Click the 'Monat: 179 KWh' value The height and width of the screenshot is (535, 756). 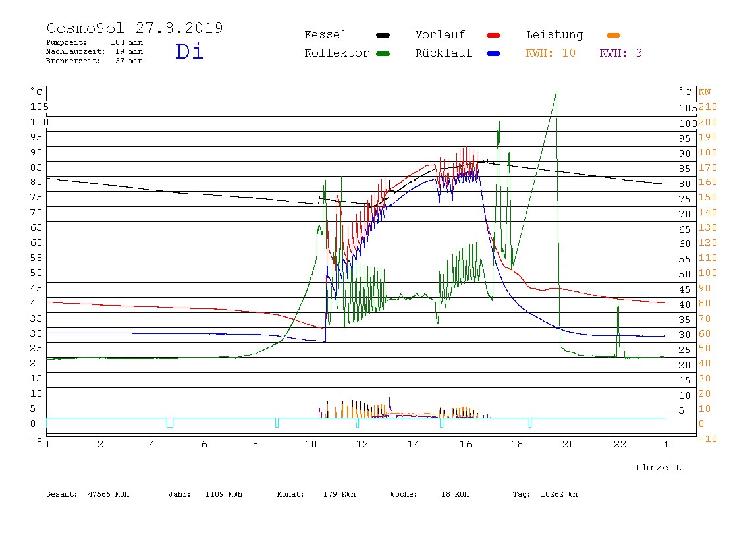[x=316, y=494]
